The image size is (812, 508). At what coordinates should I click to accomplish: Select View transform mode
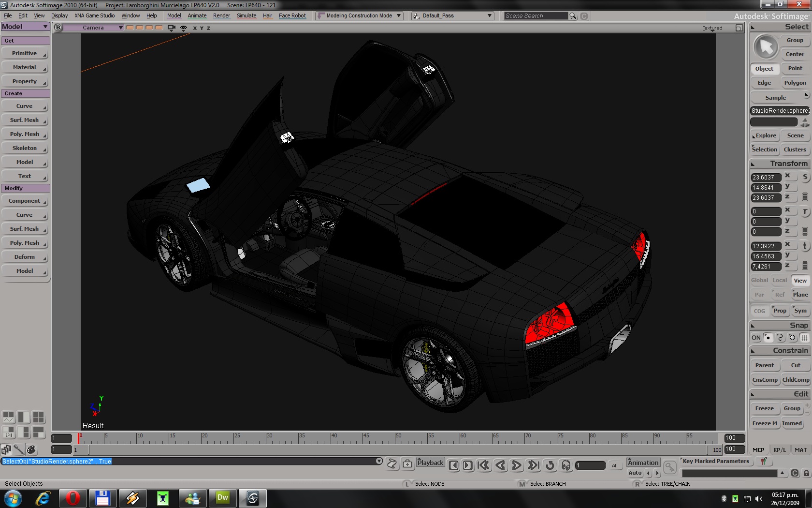point(800,281)
